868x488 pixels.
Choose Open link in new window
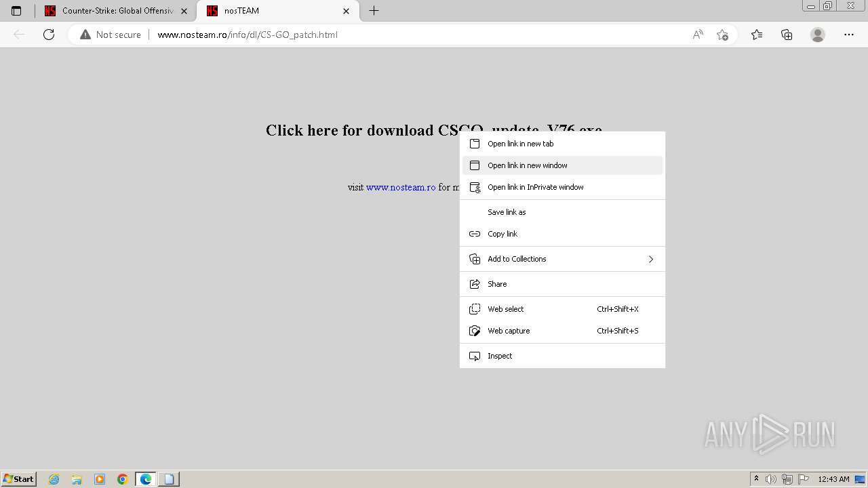coord(562,165)
